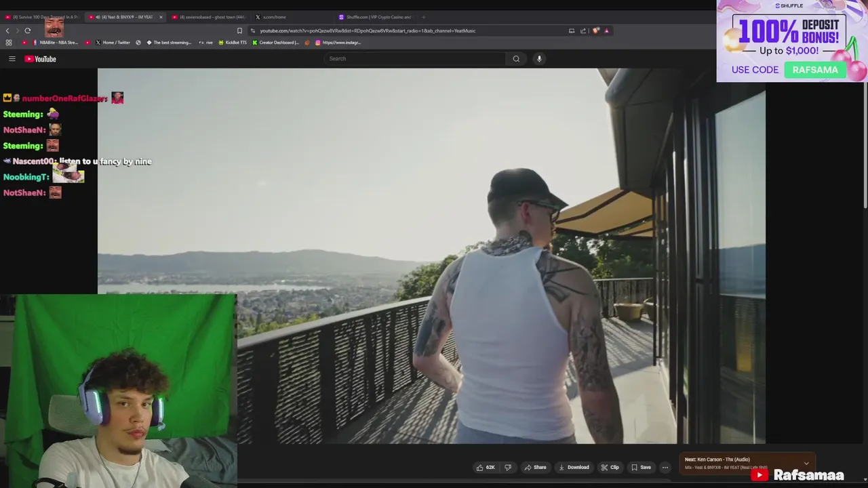Switch to the Yeat & BNYX IM YEAT tab
868x488 pixels.
click(x=125, y=17)
